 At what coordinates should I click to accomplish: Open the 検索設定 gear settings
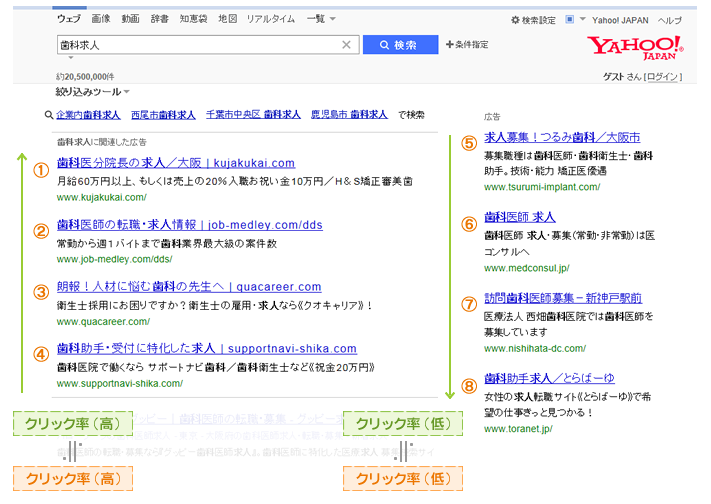pyautogui.click(x=533, y=20)
